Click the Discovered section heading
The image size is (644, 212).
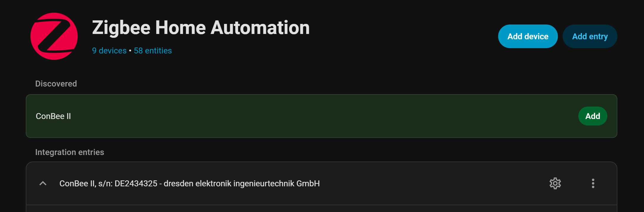pyautogui.click(x=56, y=84)
